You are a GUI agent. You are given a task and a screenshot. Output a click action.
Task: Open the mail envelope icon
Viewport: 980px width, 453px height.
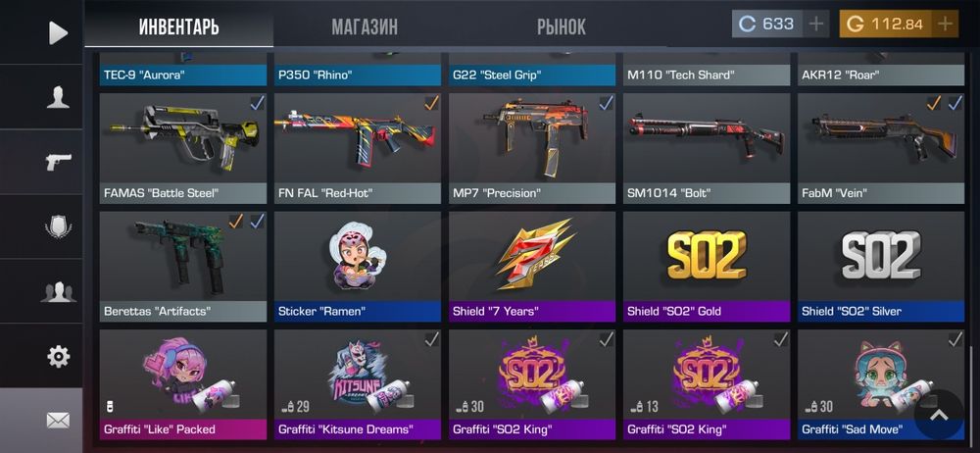pyautogui.click(x=58, y=421)
